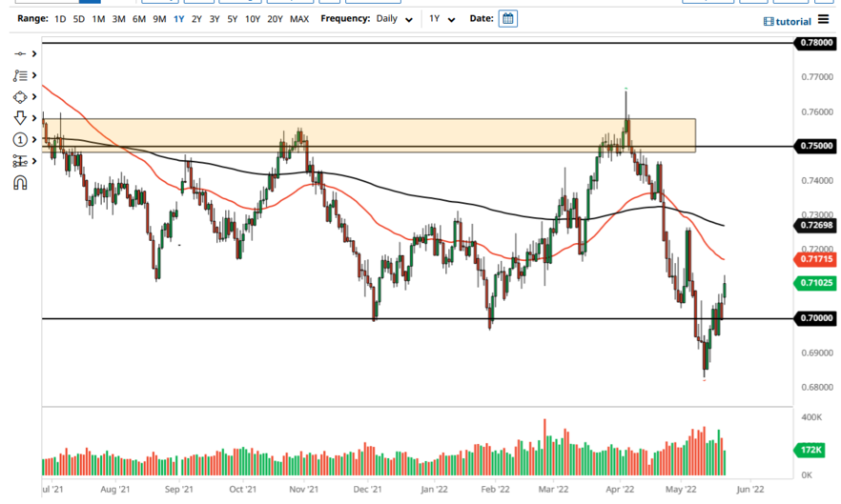Choose the polygon shapes tool icon

20,97
